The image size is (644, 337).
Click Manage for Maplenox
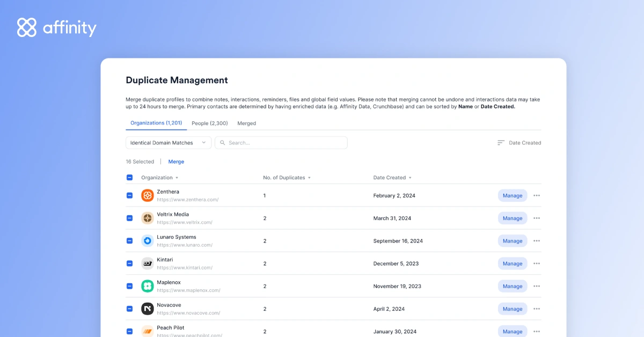click(513, 286)
